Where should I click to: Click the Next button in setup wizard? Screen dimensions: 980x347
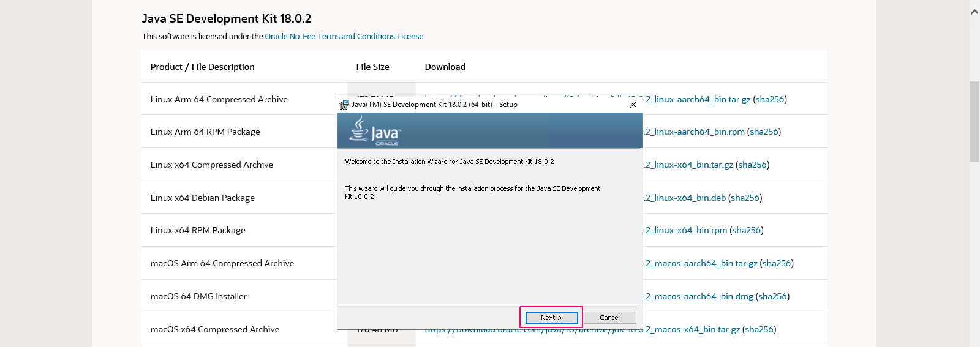[551, 318]
